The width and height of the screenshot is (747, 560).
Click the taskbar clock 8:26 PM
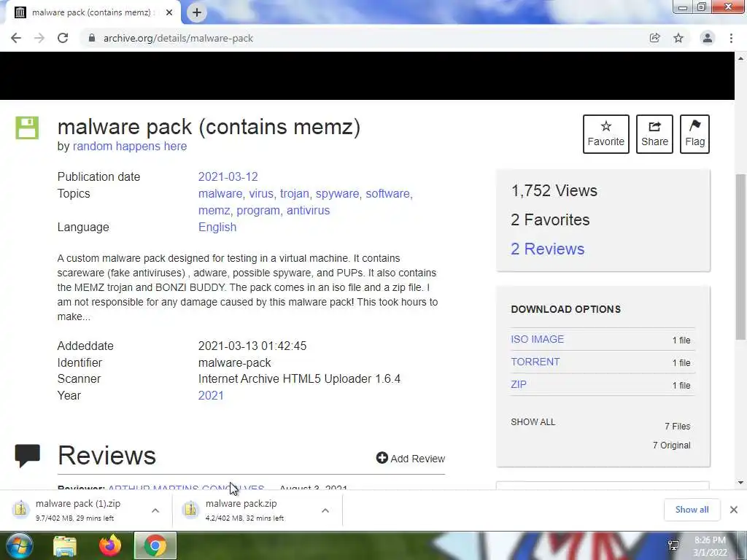(x=710, y=540)
